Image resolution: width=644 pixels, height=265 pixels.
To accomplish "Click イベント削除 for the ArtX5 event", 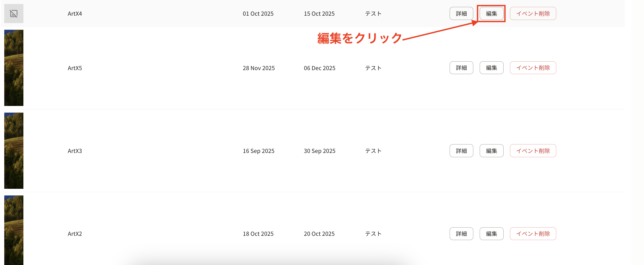I will pos(533,68).
